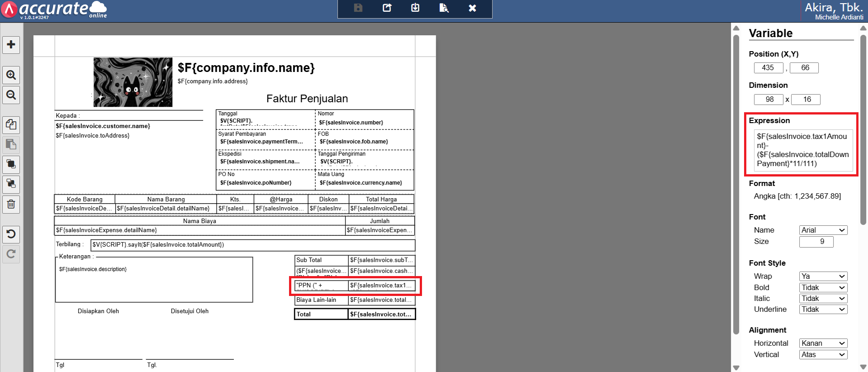Image resolution: width=868 pixels, height=372 pixels.
Task: Open the Font Name dropdown showing Arial
Action: point(823,230)
